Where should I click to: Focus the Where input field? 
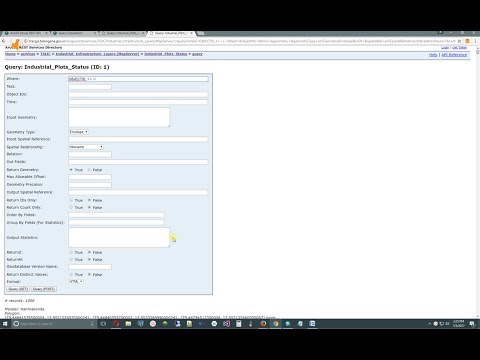click(x=138, y=79)
